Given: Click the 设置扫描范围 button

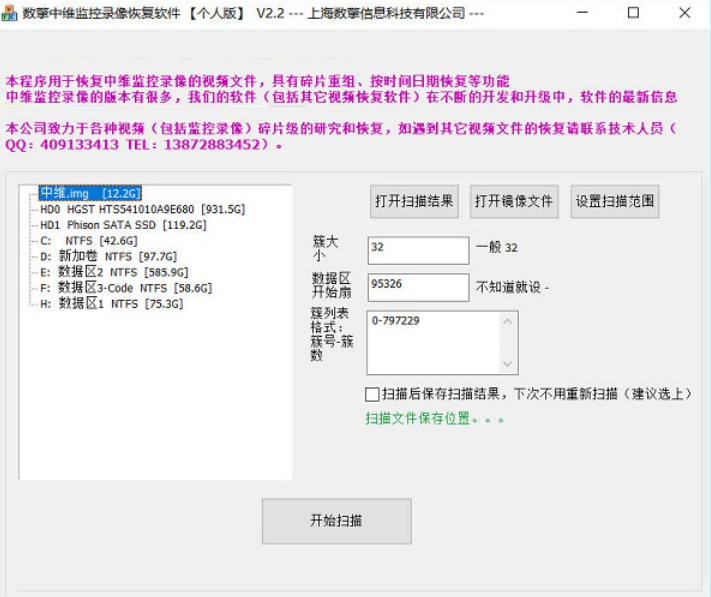Looking at the screenshot, I should (614, 201).
